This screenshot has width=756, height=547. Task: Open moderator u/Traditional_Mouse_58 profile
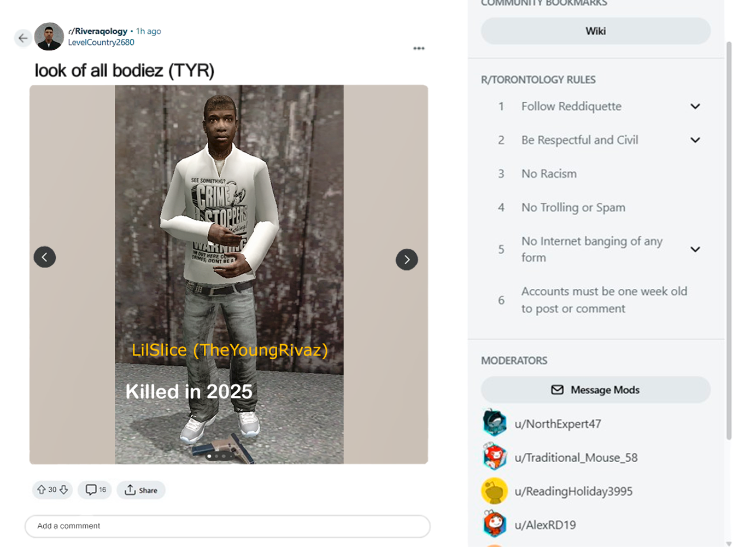pyautogui.click(x=576, y=457)
